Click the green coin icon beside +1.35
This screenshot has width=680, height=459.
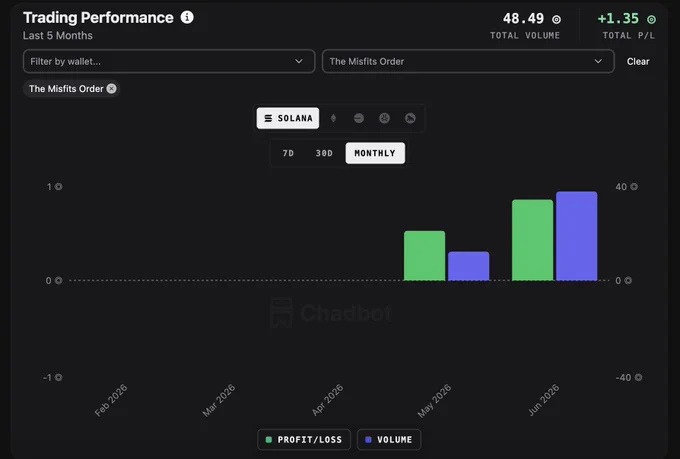tap(651, 20)
